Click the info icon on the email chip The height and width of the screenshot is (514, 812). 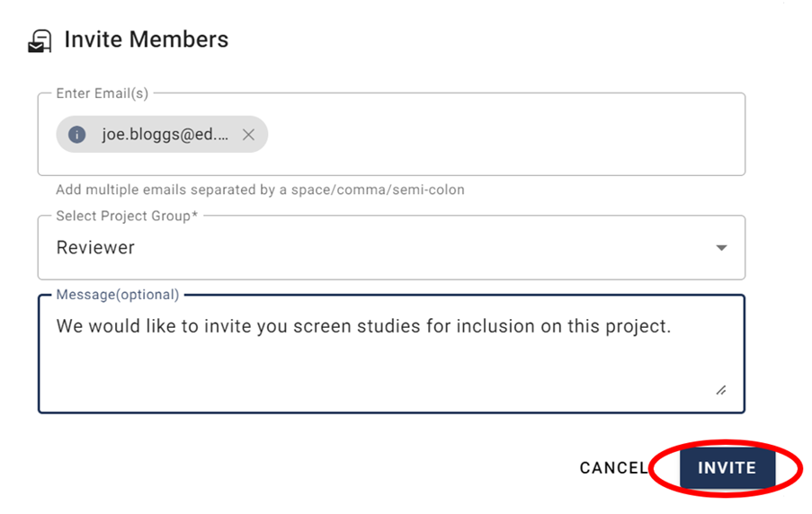point(77,135)
